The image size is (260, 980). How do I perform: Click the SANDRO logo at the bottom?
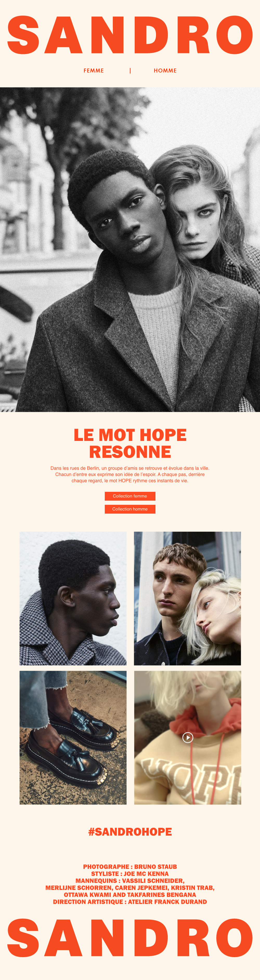[130, 937]
